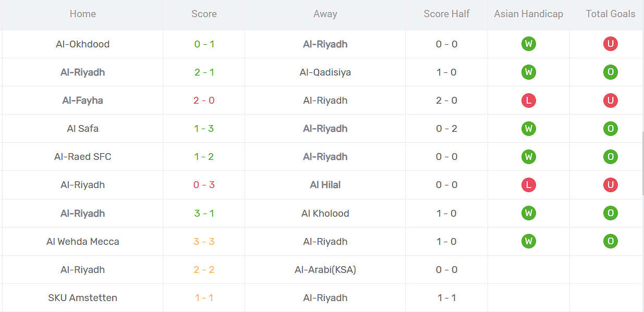Click the green O badge in Al Kholood row
Viewport: 644px width, 312px height.
tap(610, 213)
